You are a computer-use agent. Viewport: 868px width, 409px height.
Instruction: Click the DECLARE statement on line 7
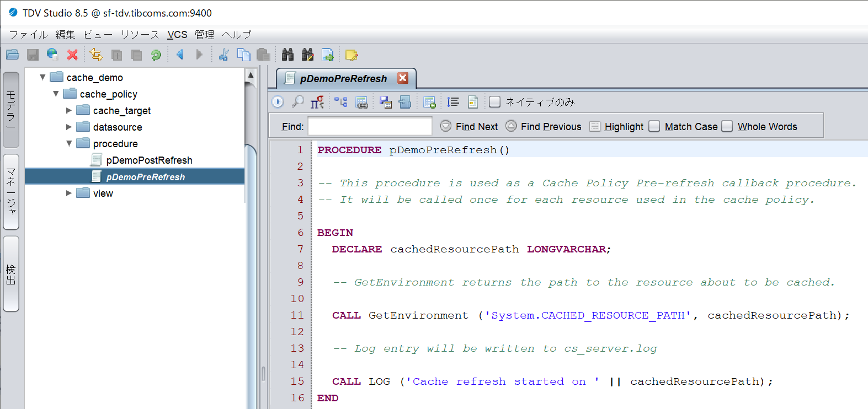[x=471, y=249]
